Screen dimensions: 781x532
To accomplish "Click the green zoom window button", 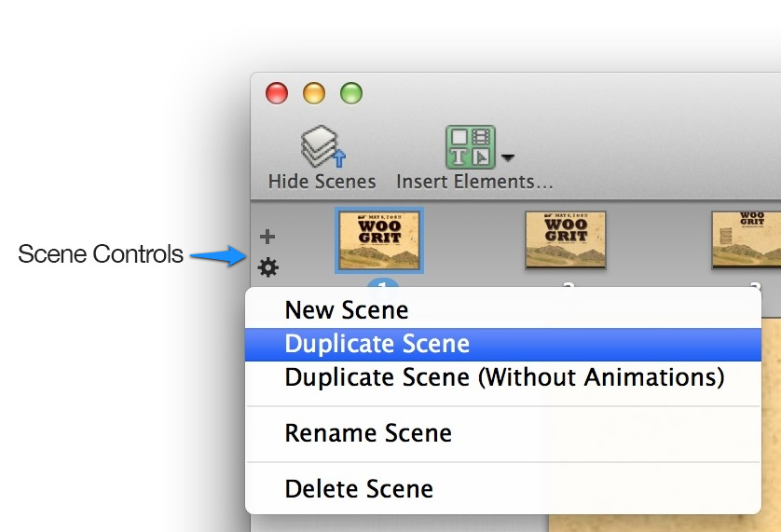I will point(350,93).
